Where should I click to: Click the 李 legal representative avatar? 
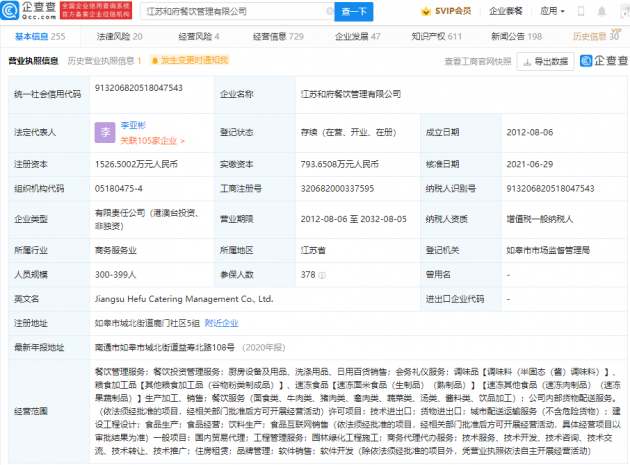105,131
